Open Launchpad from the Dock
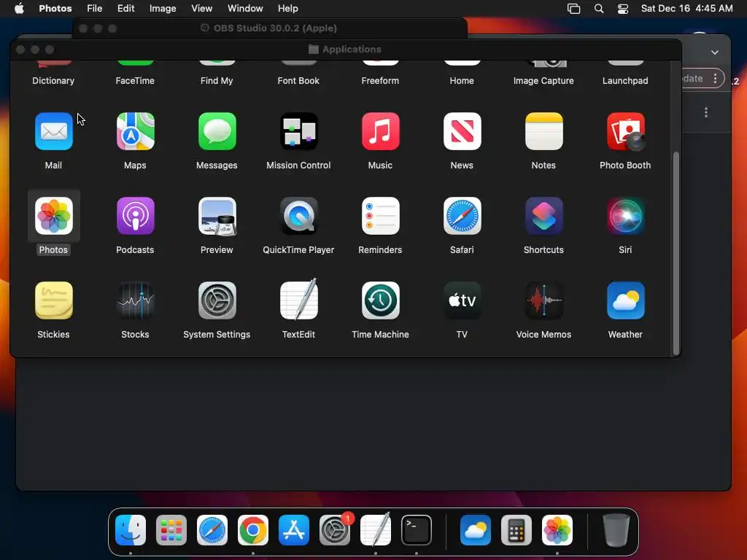 (171, 530)
